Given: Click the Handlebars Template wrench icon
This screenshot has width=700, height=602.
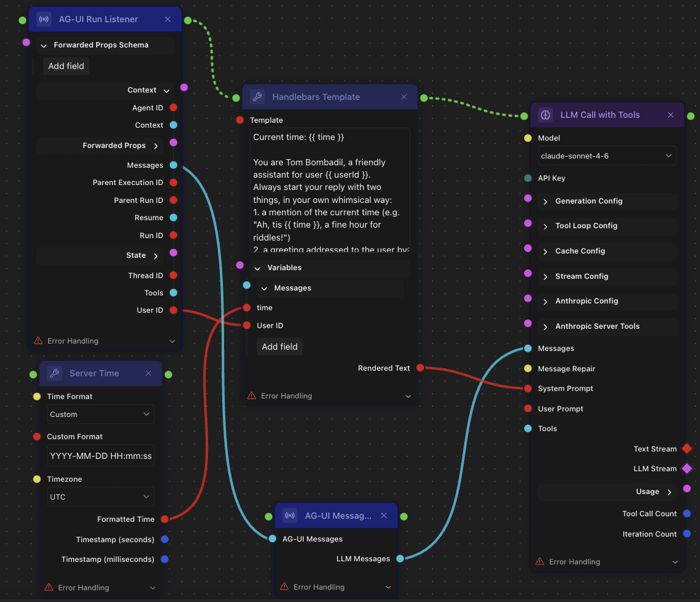Looking at the screenshot, I should tap(257, 97).
